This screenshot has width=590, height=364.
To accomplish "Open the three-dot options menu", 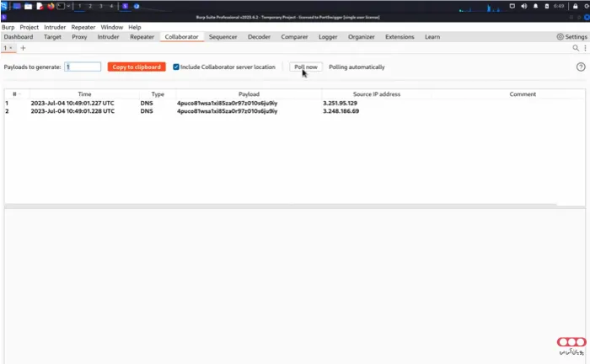I will (585, 48).
